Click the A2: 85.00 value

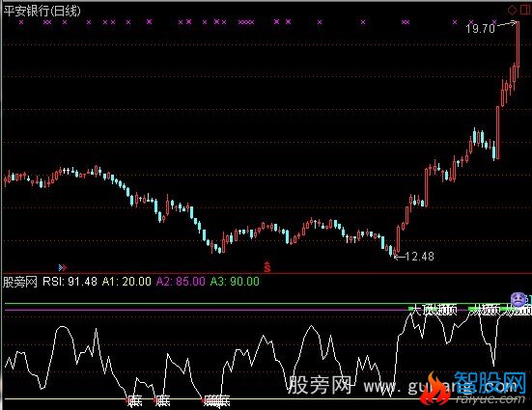[x=181, y=282]
